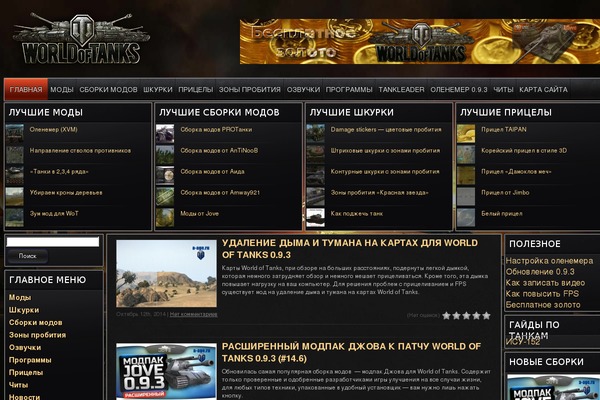Open the РАСШИРЕННЫЙ МОДПАК ДЖОВА article title
The image size is (600, 400).
click(351, 352)
